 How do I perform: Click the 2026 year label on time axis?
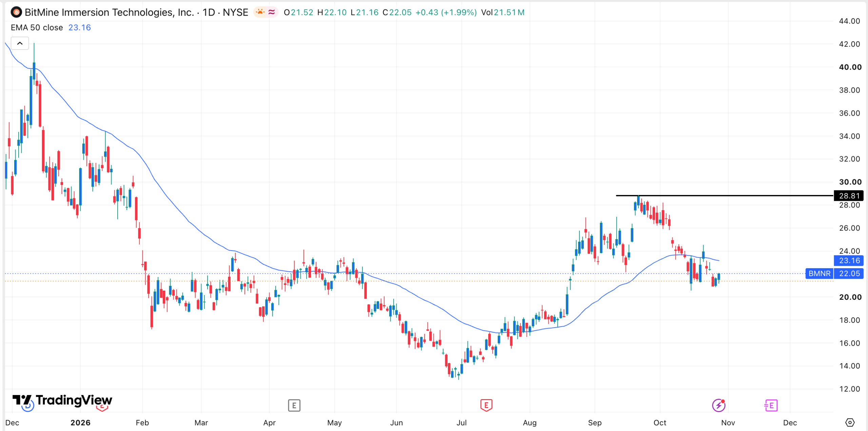click(x=80, y=423)
